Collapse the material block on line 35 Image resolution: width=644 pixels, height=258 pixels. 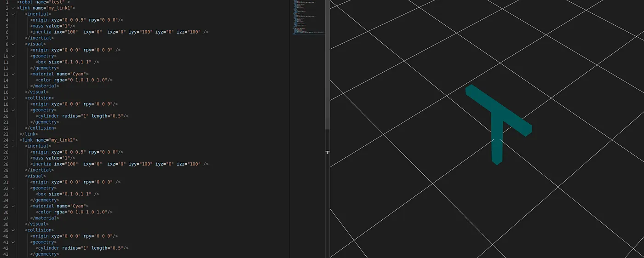(13, 206)
